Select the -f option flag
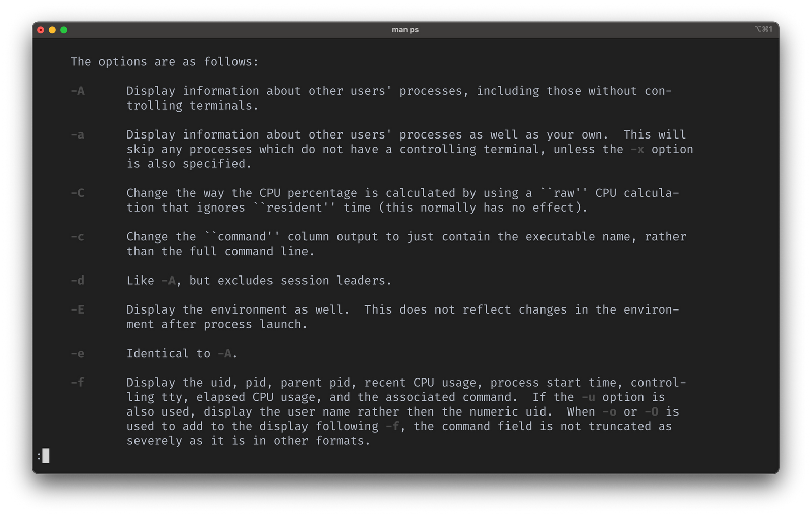This screenshot has width=812, height=517. pos(77,382)
